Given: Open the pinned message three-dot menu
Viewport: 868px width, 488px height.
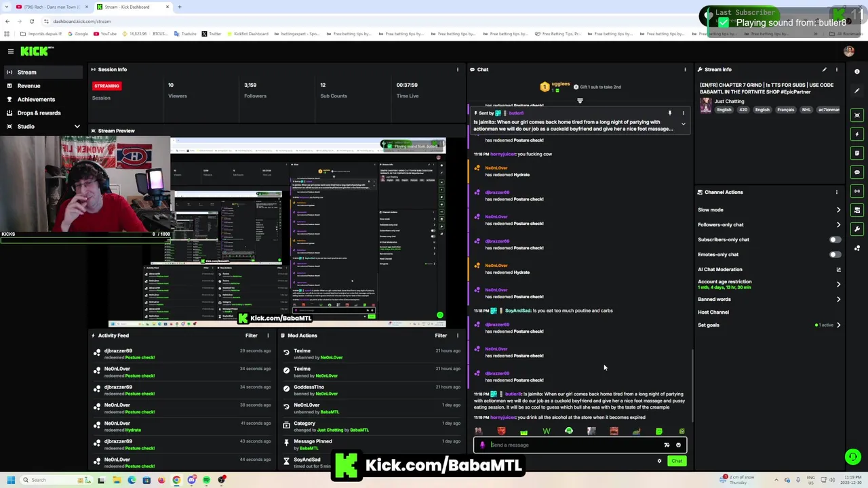Looking at the screenshot, I should click(x=683, y=113).
